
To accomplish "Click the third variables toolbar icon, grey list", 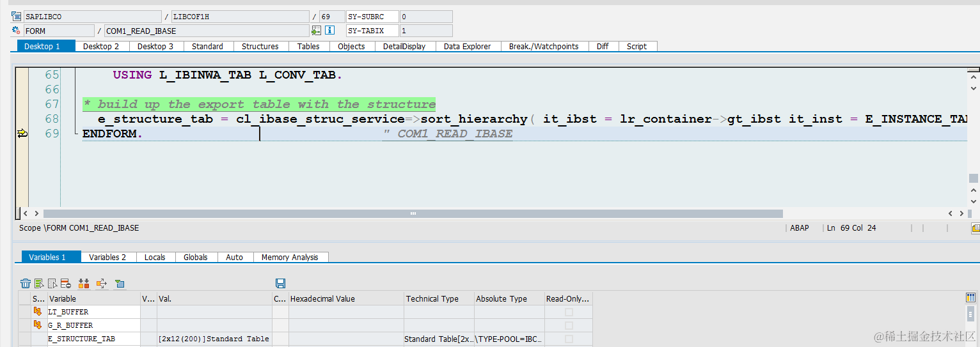I will [x=52, y=283].
